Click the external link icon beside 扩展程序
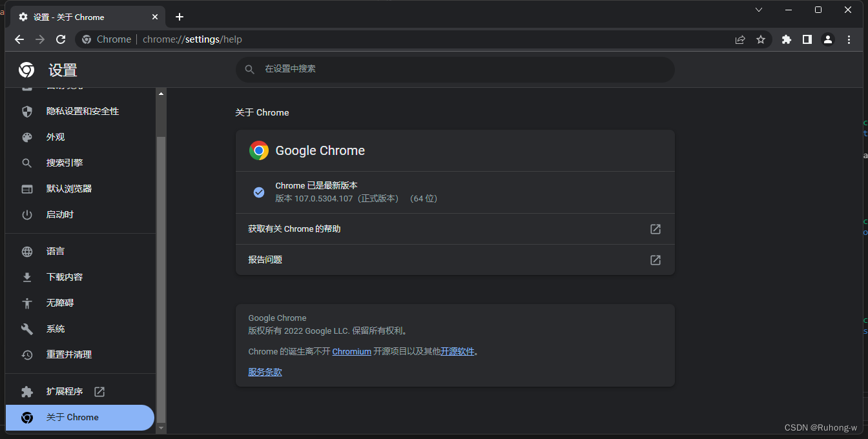This screenshot has width=868, height=439. click(x=99, y=391)
